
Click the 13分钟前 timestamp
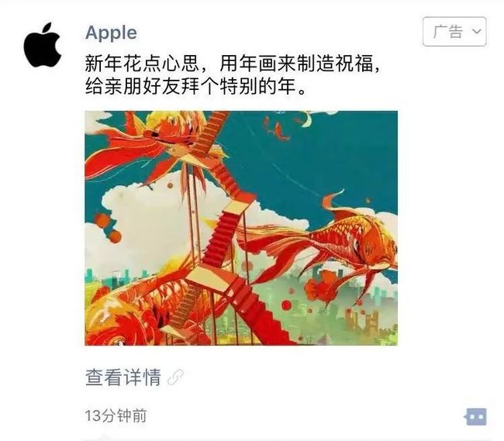(x=116, y=415)
